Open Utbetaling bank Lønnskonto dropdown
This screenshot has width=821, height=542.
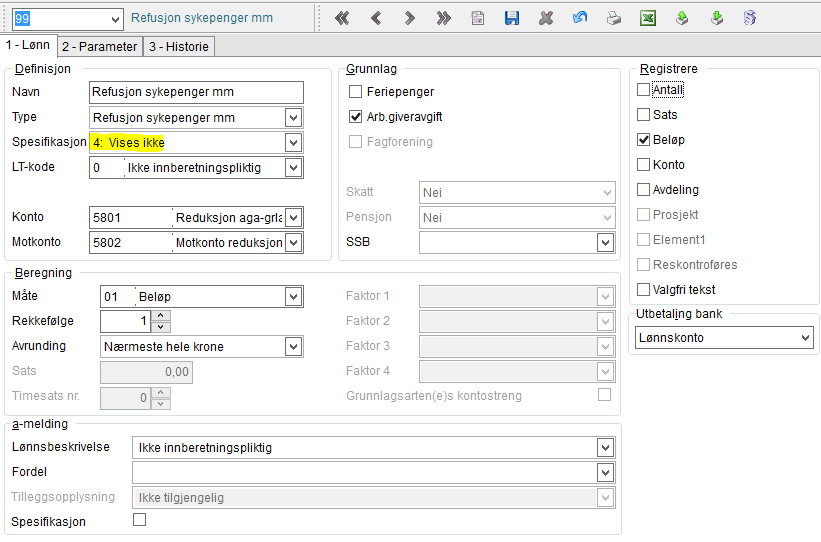[x=805, y=338]
